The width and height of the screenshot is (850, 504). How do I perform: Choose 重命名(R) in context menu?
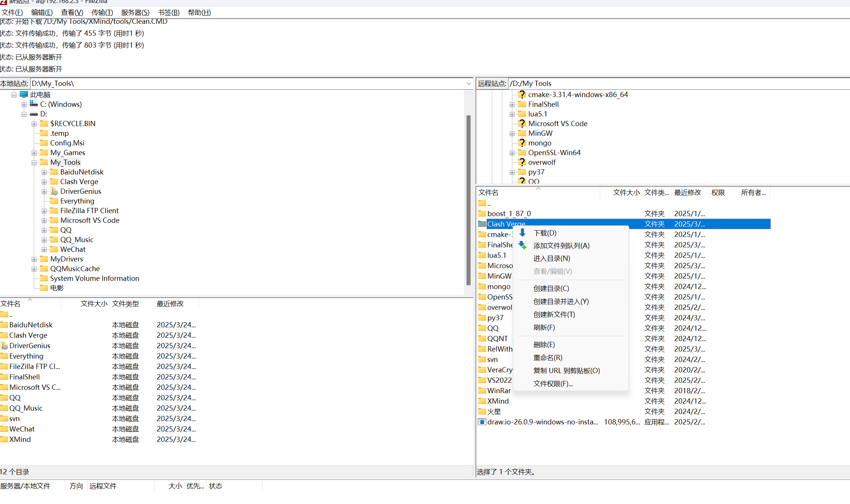548,357
